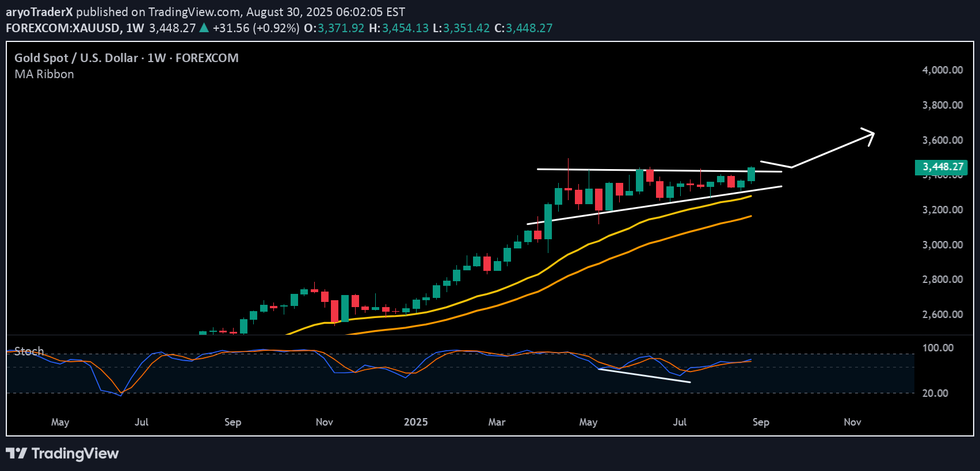Click the H:3,454.13 high value in header

398,28
